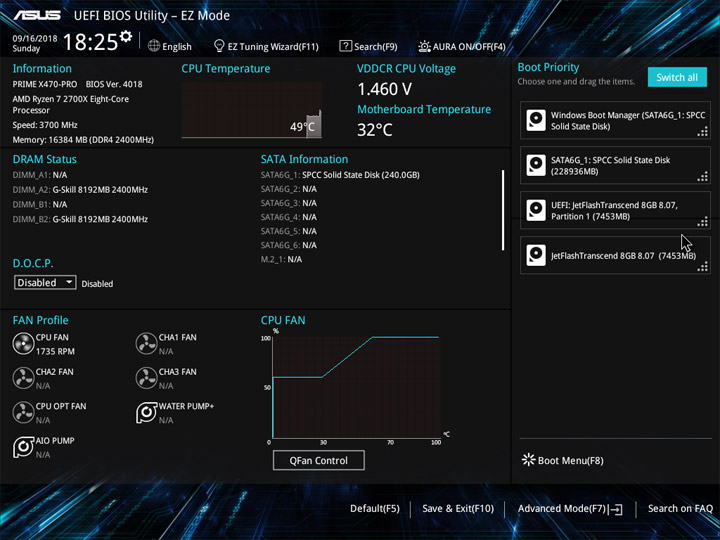Click the 1735 RPM CPU fan speed

point(55,351)
